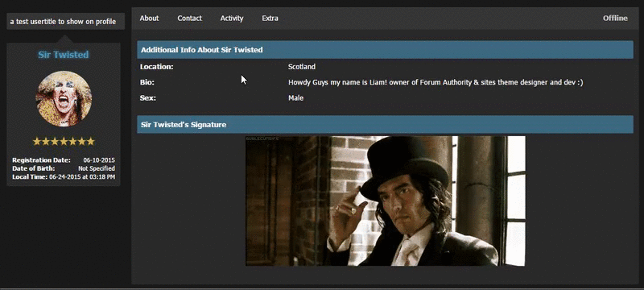Open the Activity tab
This screenshot has height=290, width=644.
pos(232,18)
